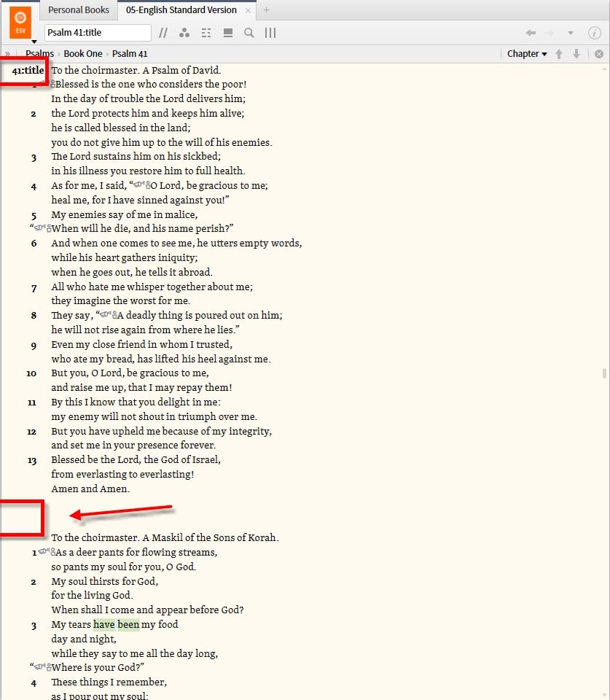Screen dimensions: 610x700
Task: Click "These things I remember,"
Action: (109, 682)
